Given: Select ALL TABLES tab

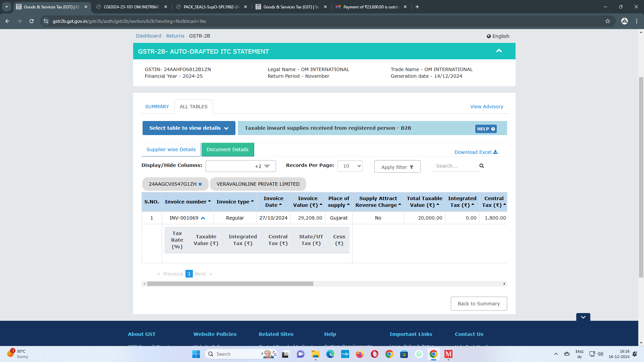Looking at the screenshot, I should click(194, 107).
